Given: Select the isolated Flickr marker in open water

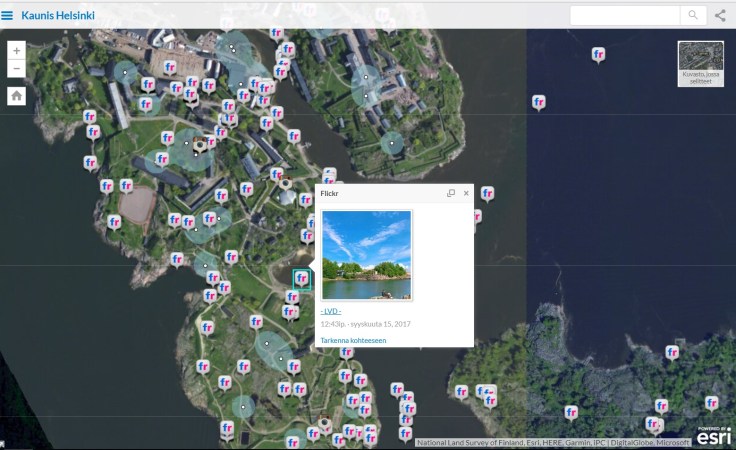Looking at the screenshot, I should click(x=598, y=54).
